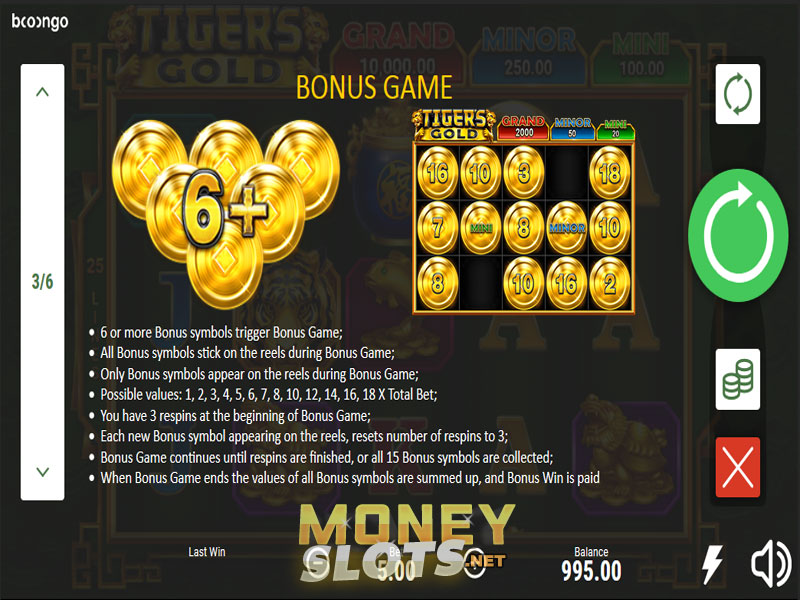Image resolution: width=800 pixels, height=600 pixels.
Task: Mute the game sound speaker icon
Action: click(771, 564)
